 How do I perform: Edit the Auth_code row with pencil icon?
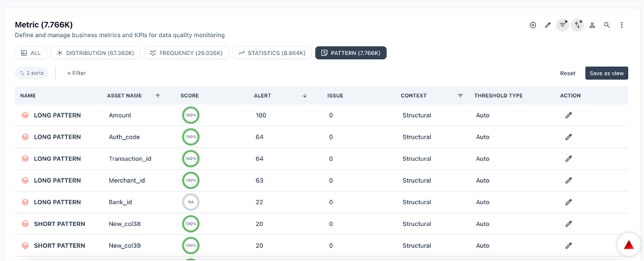tap(568, 137)
